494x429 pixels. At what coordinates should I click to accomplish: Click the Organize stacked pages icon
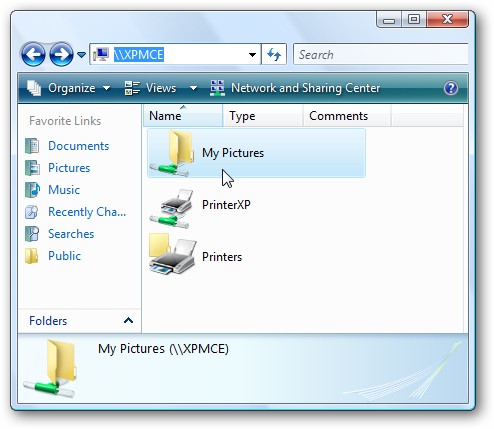(x=34, y=88)
